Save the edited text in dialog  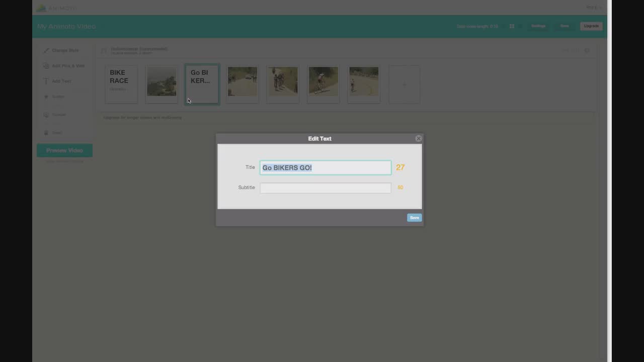click(414, 218)
